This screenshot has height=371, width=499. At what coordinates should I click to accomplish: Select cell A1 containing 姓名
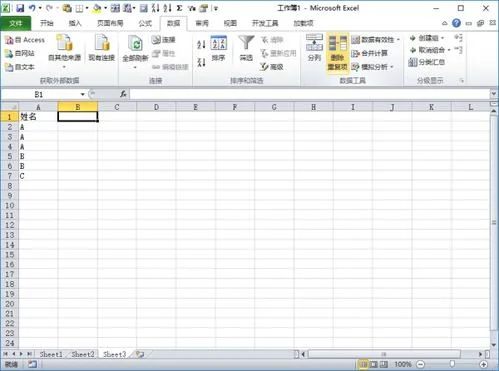[38, 117]
